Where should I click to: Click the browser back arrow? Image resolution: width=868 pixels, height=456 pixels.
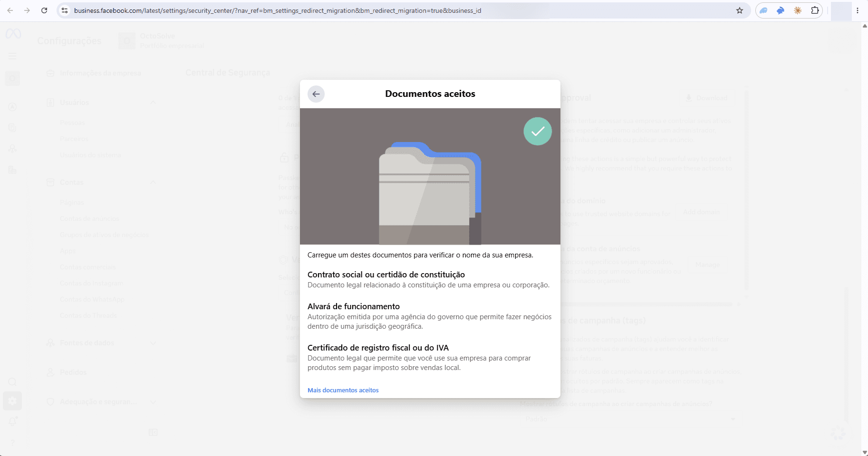(10, 10)
